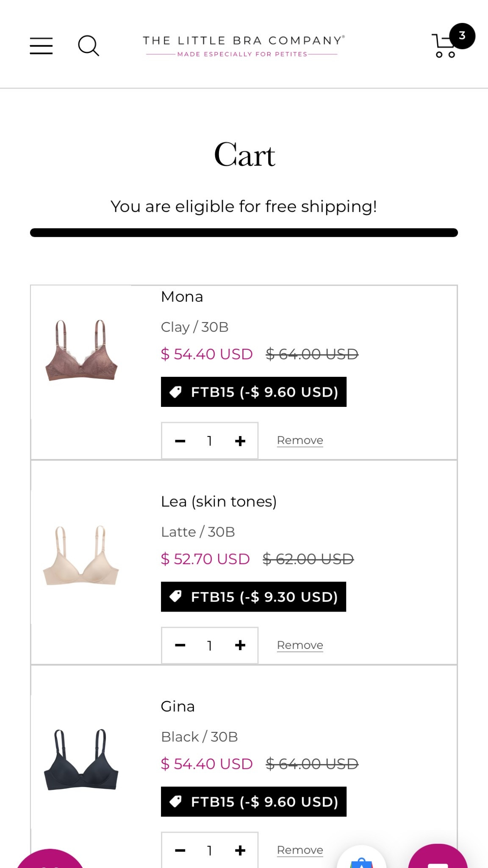Open the hamburger navigation menu
Screen dimensions: 488x868
click(x=41, y=46)
